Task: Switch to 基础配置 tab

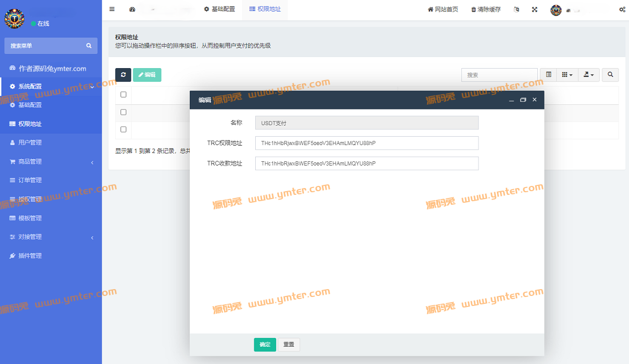Action: pos(219,9)
